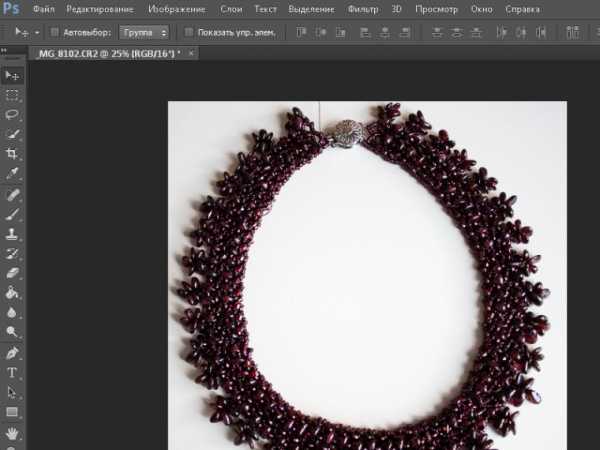Activate the Horizontal Type tool

coord(12,372)
